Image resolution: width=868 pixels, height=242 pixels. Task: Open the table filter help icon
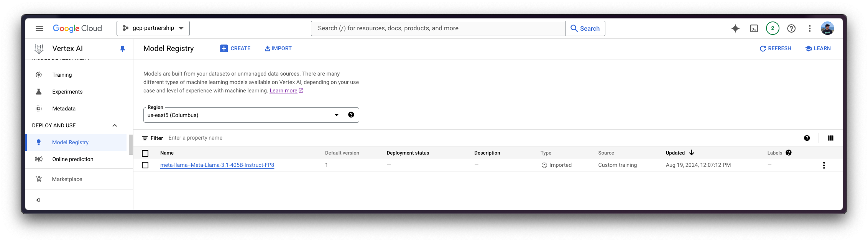point(807,138)
